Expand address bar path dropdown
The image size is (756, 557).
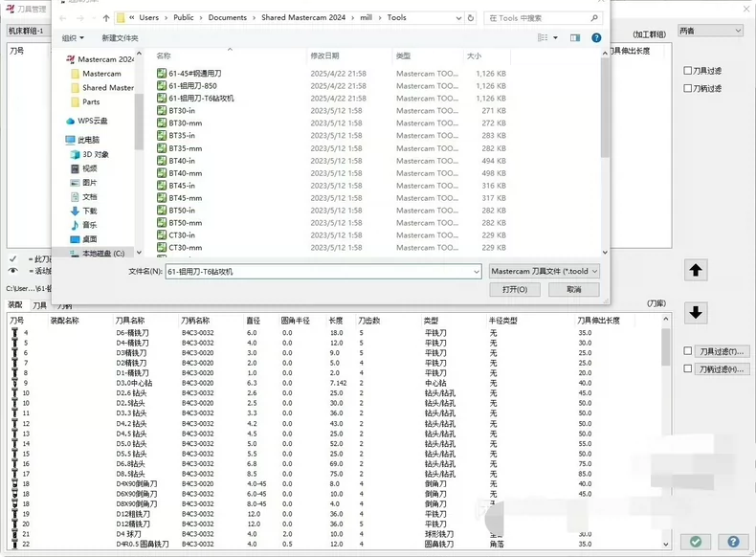click(458, 18)
